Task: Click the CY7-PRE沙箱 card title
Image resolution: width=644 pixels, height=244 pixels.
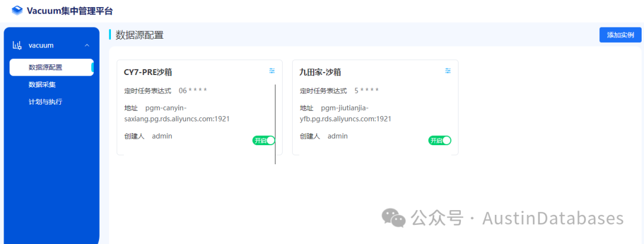Action: (x=148, y=72)
